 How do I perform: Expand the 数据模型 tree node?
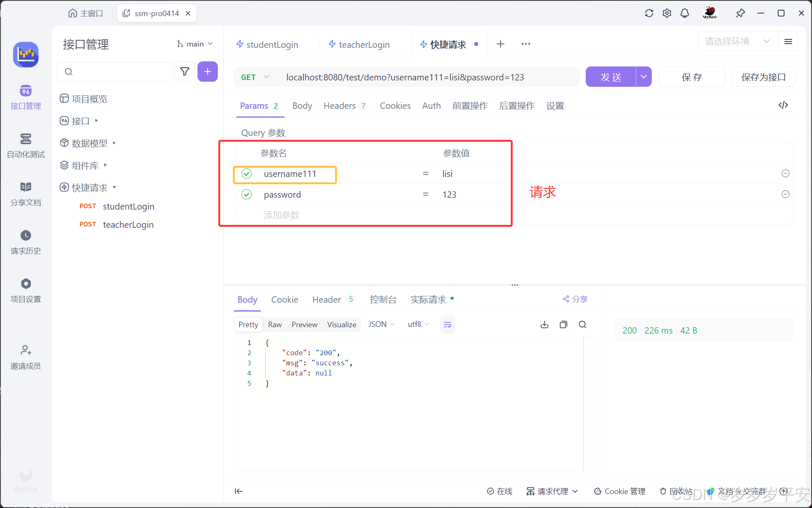click(114, 143)
